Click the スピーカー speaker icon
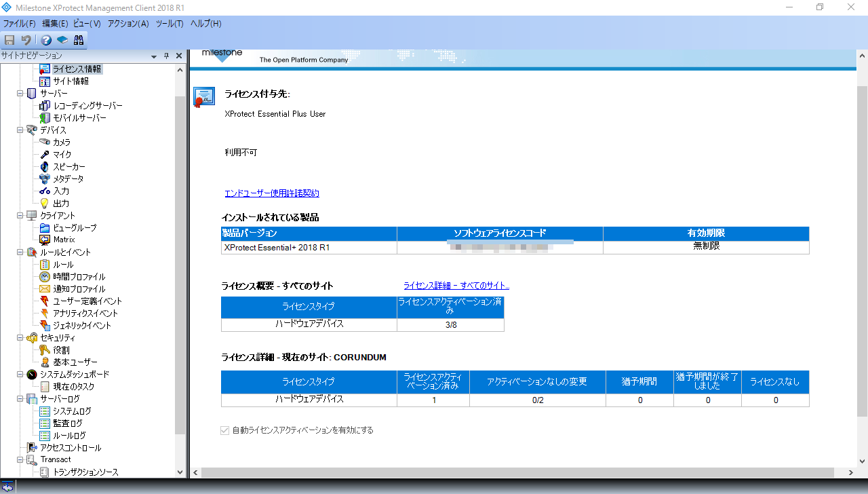This screenshot has width=868, height=494. [45, 167]
